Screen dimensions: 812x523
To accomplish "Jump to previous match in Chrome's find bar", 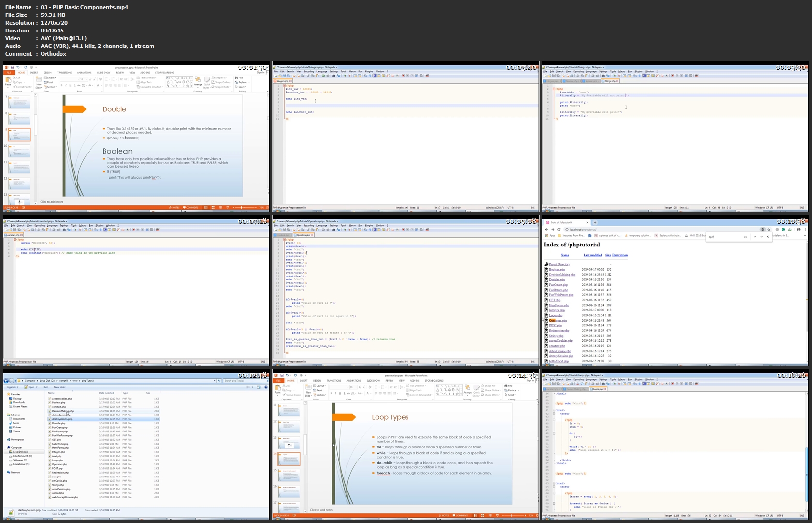I will [x=755, y=237].
